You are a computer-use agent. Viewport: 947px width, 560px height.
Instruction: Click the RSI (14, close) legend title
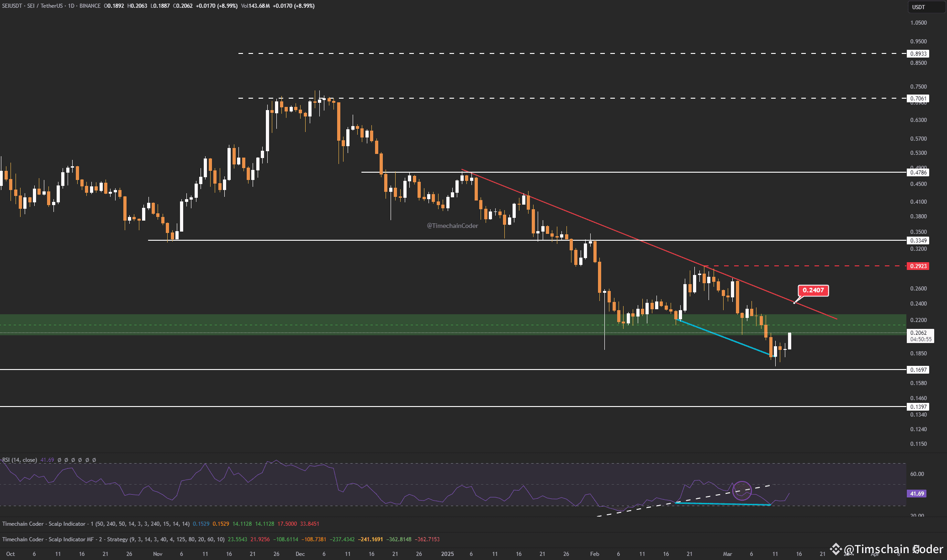click(x=20, y=460)
